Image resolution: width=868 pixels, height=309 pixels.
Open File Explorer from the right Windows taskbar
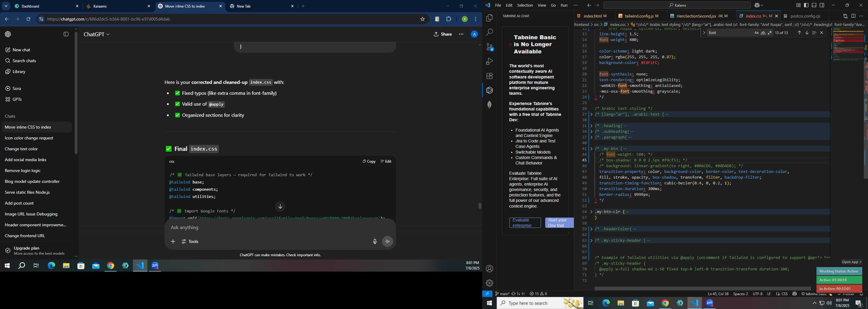pos(620,303)
